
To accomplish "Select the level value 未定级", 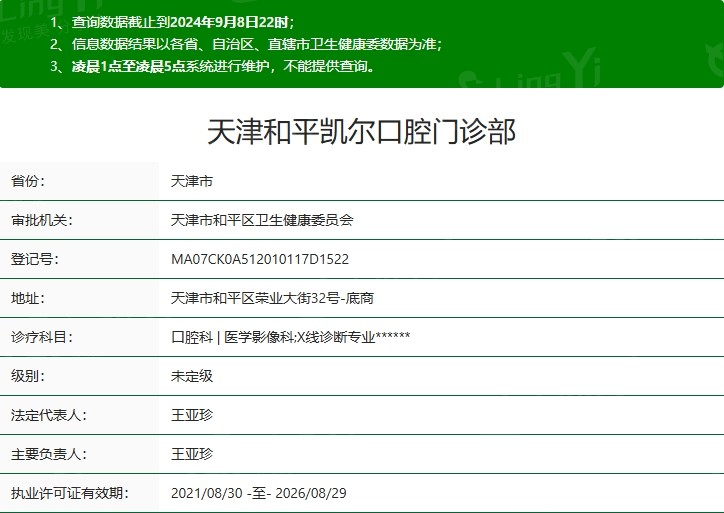I will click(x=192, y=376).
